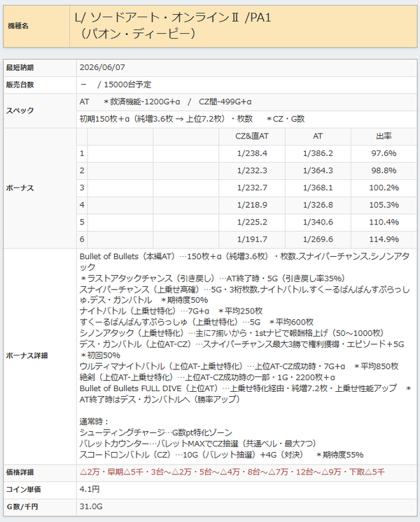Click the coin price 4.1円
Screen dimensions: 420x522
pos(90,489)
